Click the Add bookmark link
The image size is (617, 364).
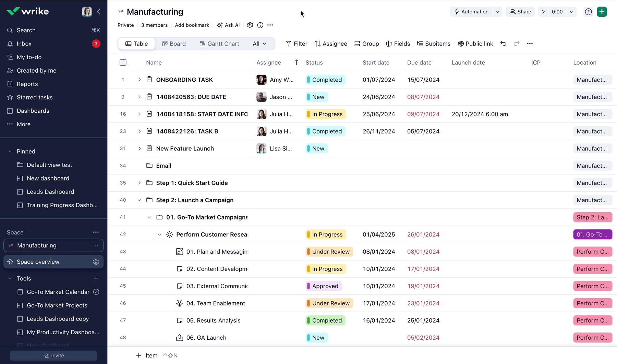(192, 25)
